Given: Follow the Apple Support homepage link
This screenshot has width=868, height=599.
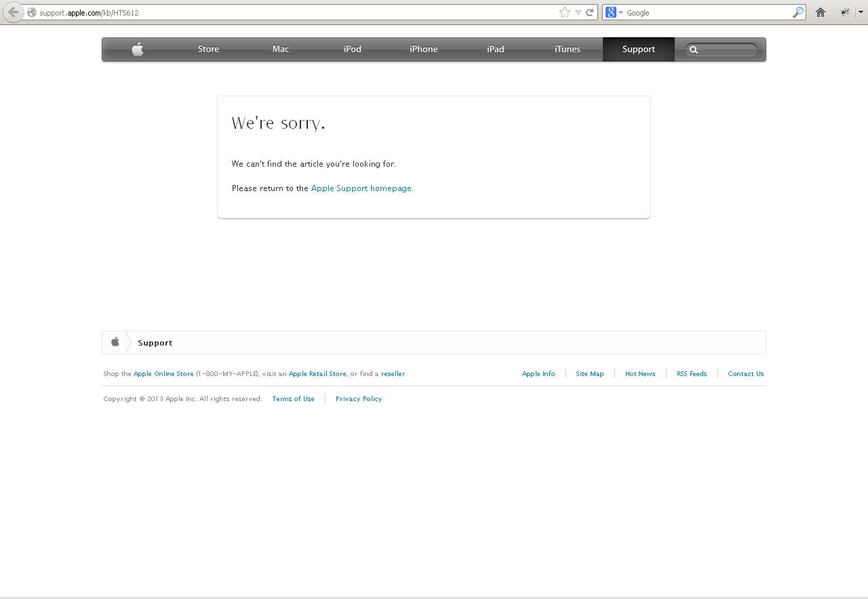Looking at the screenshot, I should click(x=361, y=188).
